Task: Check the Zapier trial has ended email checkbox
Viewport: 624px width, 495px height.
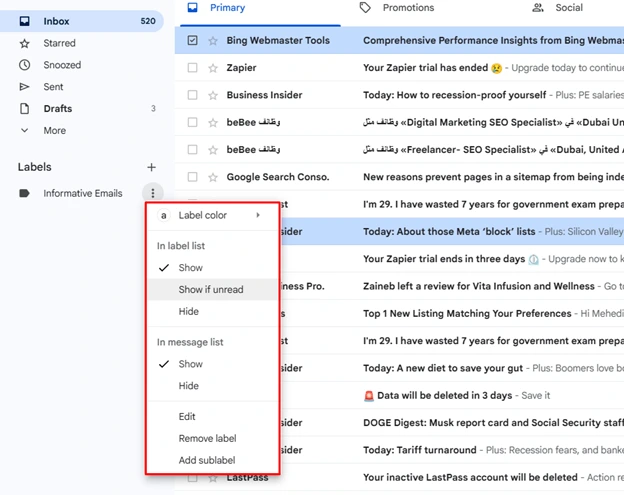Action: tap(193, 68)
